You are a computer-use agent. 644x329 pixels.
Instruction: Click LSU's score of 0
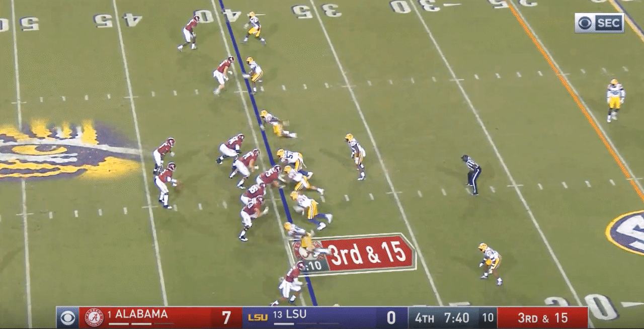coord(391,317)
